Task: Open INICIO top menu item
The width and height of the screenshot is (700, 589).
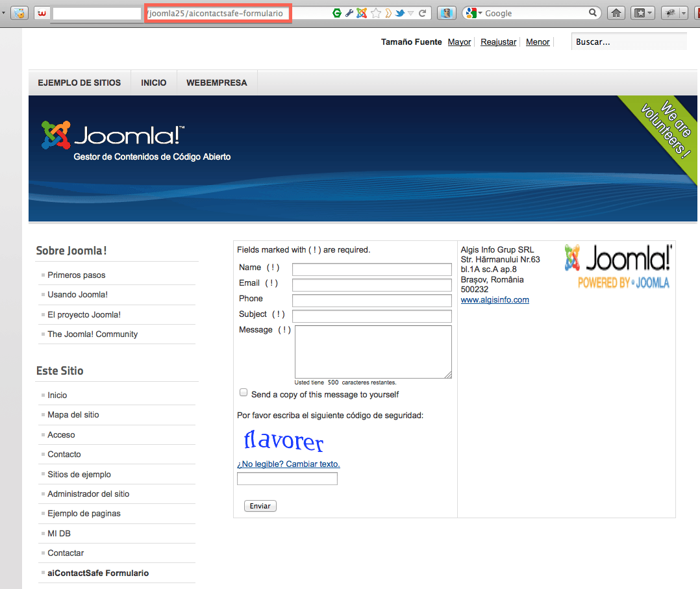Action: pos(153,82)
